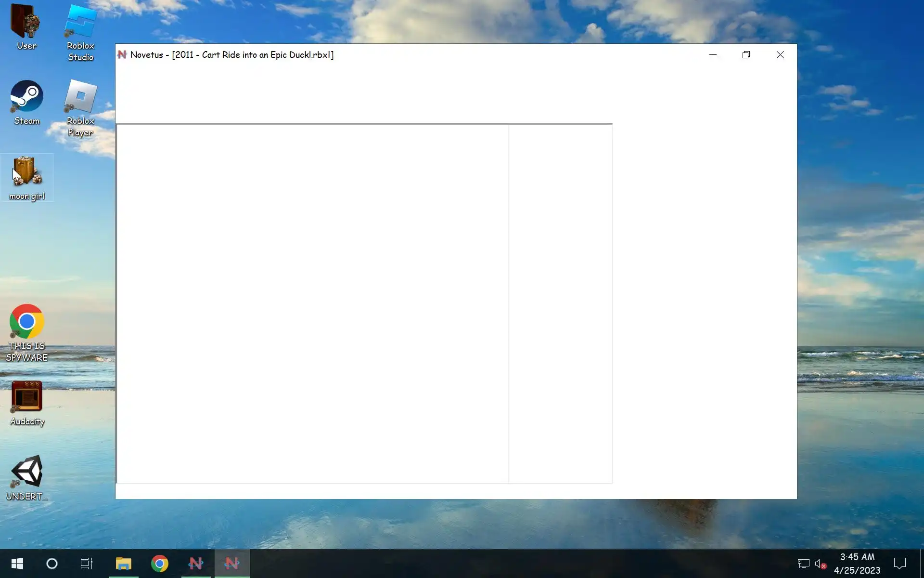Click the THIS IS SPYWARE Chrome shortcut
The width and height of the screenshot is (924, 578).
[26, 332]
